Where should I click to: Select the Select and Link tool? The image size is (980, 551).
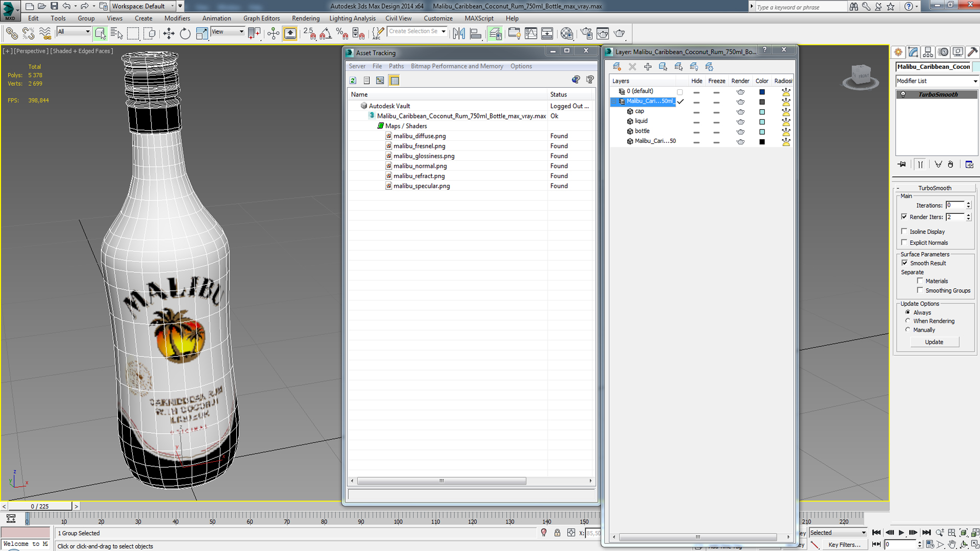coord(11,34)
